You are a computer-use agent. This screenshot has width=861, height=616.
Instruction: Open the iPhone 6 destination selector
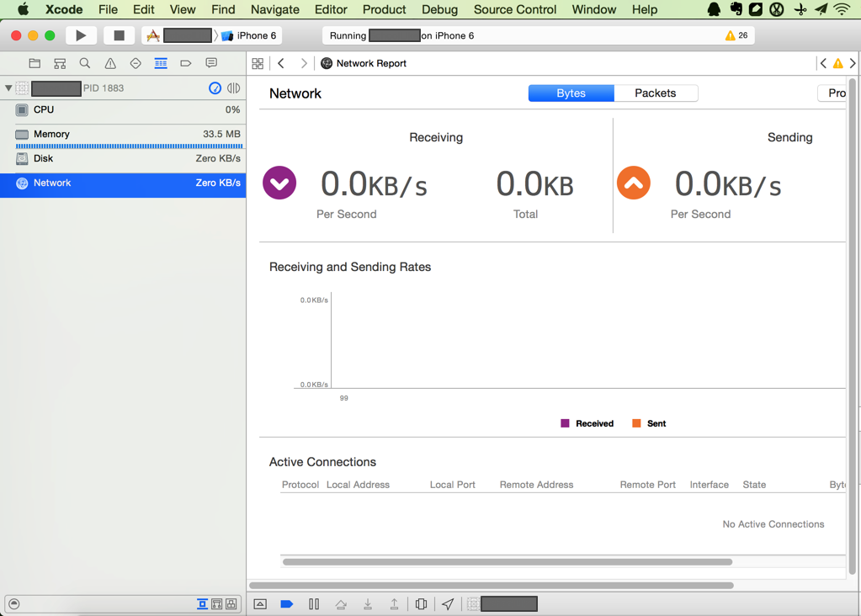click(x=249, y=35)
